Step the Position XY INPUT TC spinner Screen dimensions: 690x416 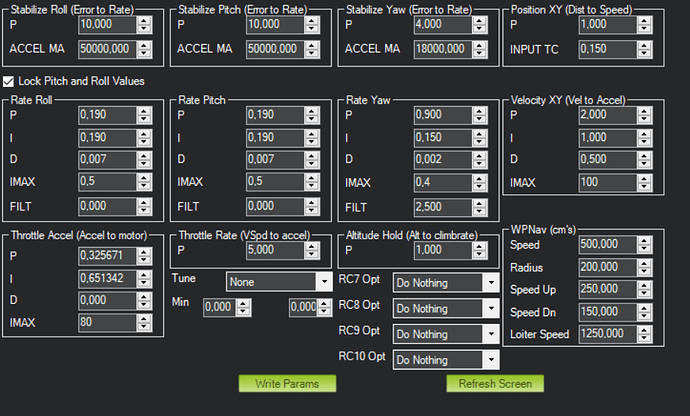point(644,49)
